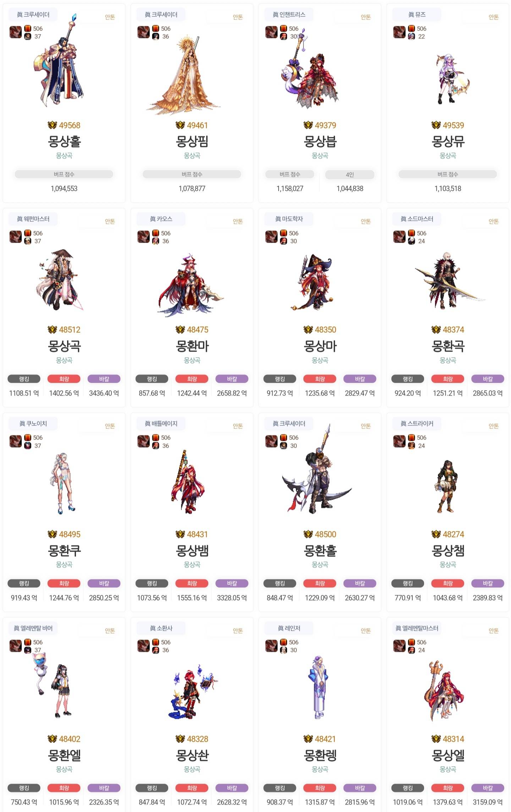Click the small portrait icon beside 24 on 몽상챔 card
The width and height of the screenshot is (511, 812).
[411, 446]
